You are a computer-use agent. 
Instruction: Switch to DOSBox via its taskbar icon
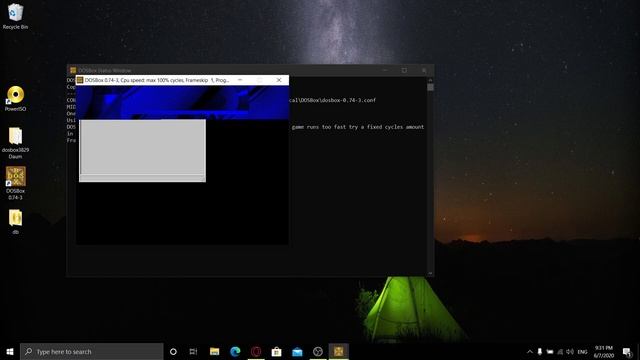339,351
